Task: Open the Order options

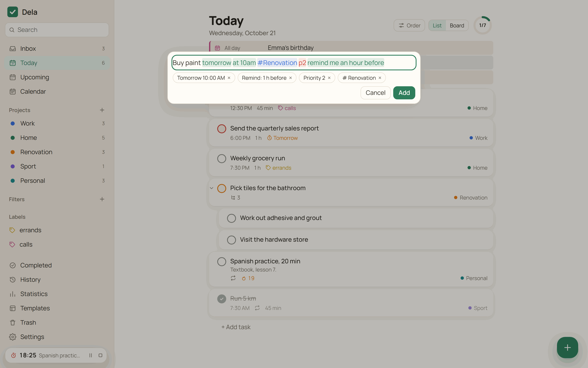Action: pyautogui.click(x=409, y=25)
